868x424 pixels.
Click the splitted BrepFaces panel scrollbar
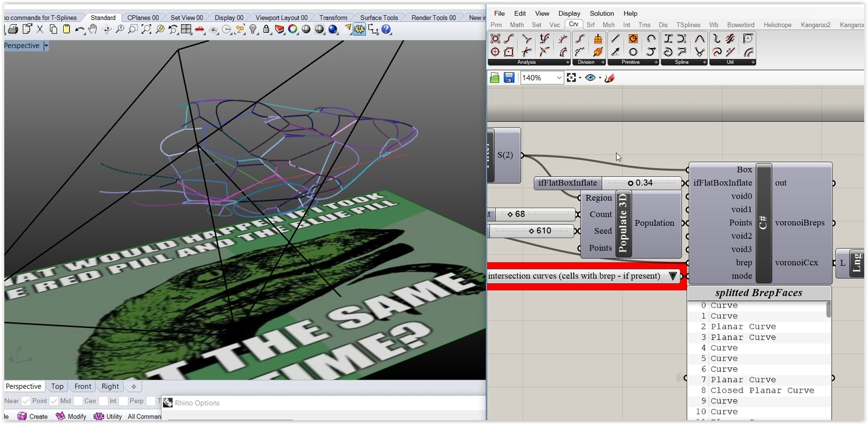(829, 310)
